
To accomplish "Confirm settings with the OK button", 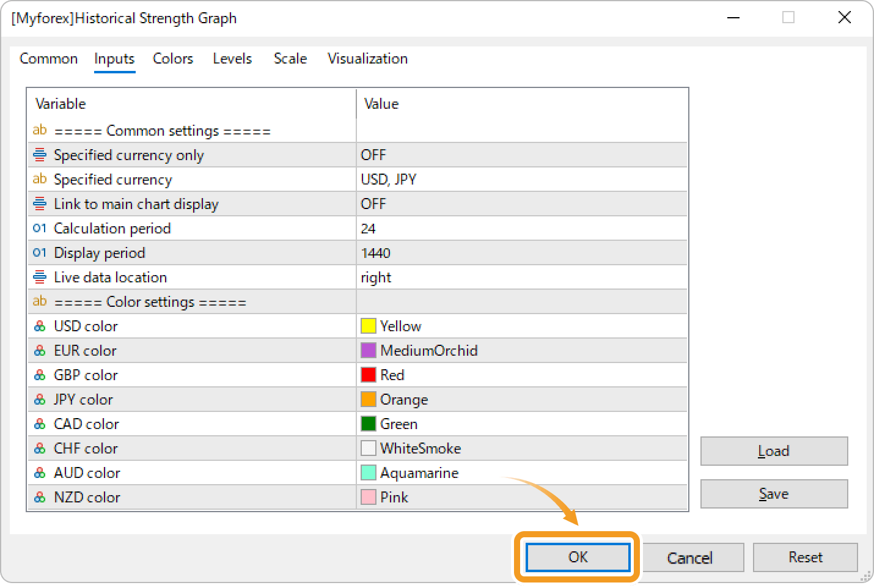I will (x=578, y=557).
